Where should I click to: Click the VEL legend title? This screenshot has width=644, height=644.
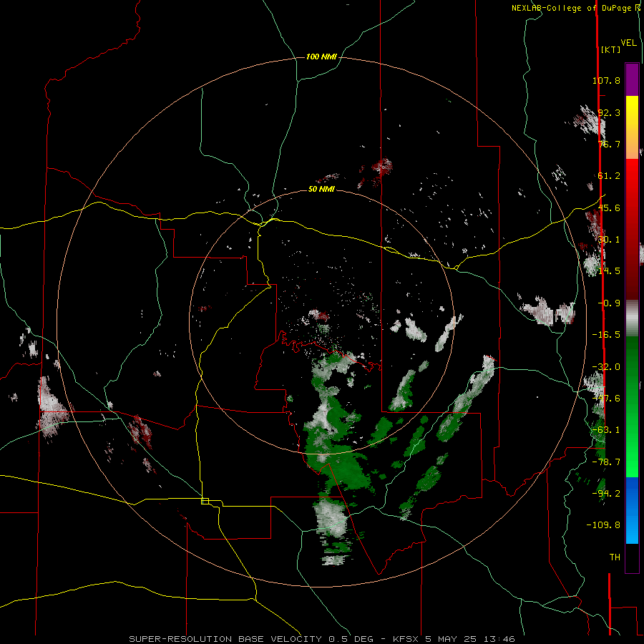[628, 43]
